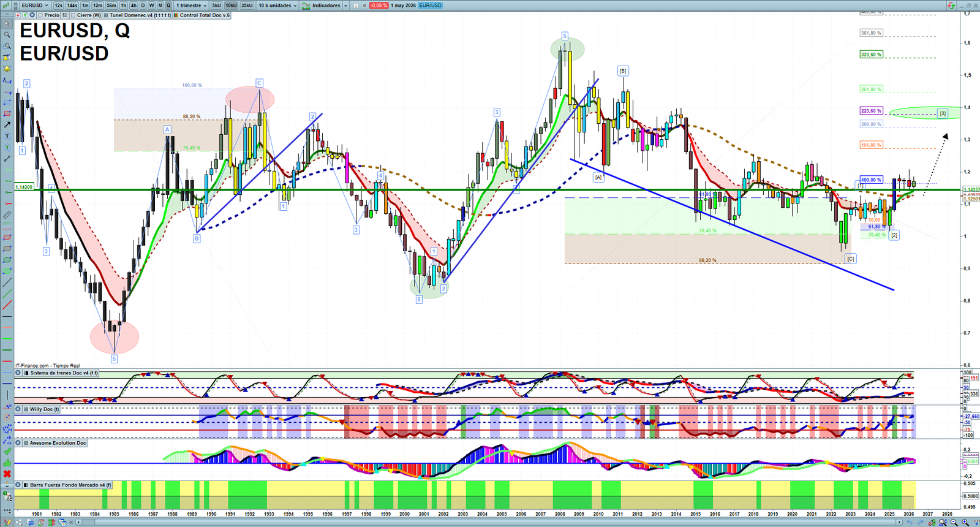Open the EURUSD symbol dropdown
This screenshot has height=527, width=980.
point(35,5)
